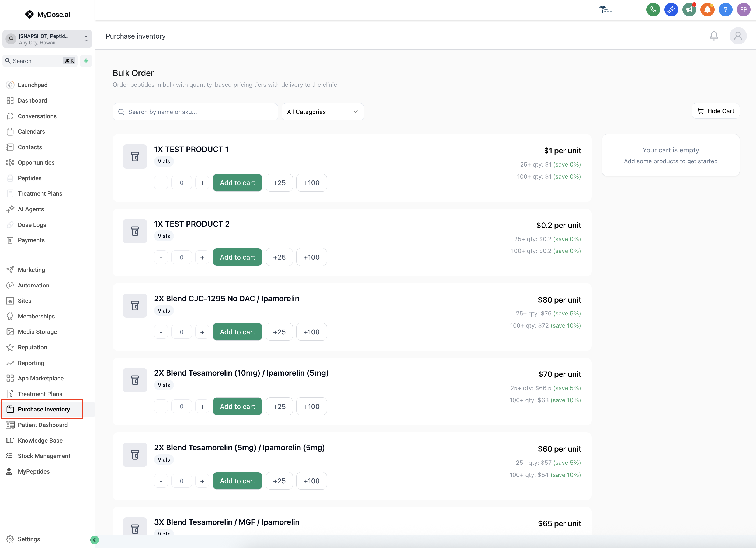Viewport: 756px width, 548px height.
Task: Focus the search by name or sku field
Action: point(195,112)
